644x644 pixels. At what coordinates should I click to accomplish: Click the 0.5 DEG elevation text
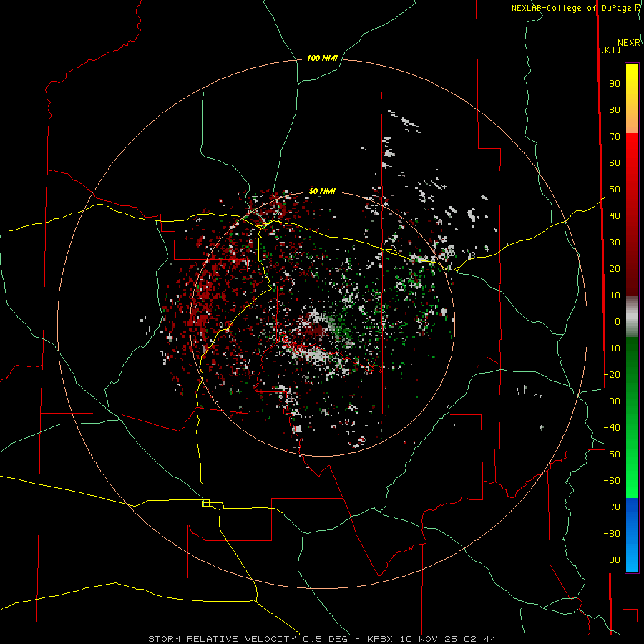click(x=326, y=639)
